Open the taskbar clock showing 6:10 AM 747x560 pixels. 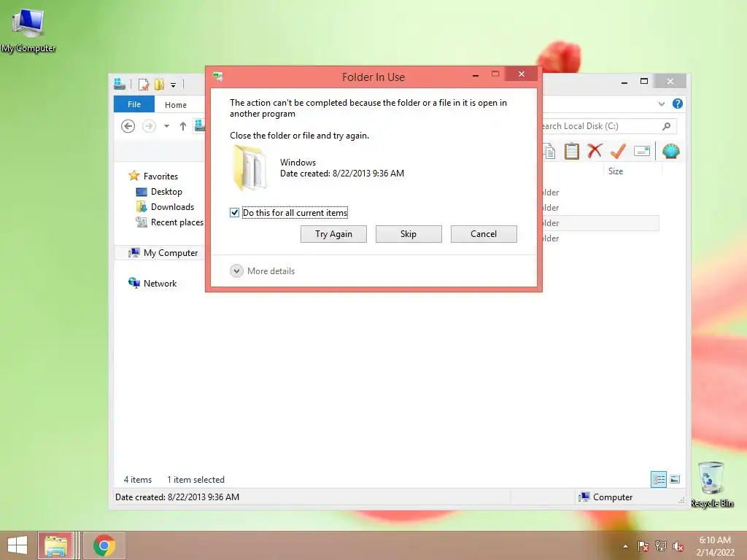pyautogui.click(x=715, y=546)
